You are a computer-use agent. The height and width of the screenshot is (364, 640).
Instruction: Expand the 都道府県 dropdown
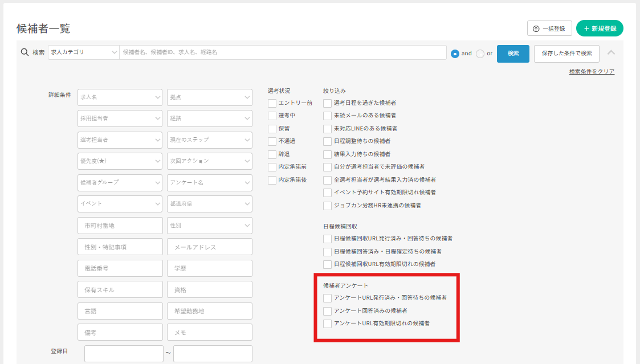209,204
